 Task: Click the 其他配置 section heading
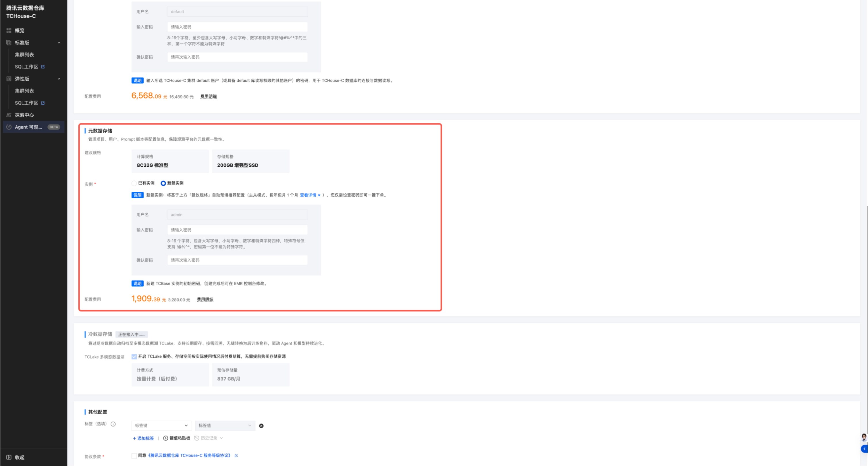click(98, 412)
